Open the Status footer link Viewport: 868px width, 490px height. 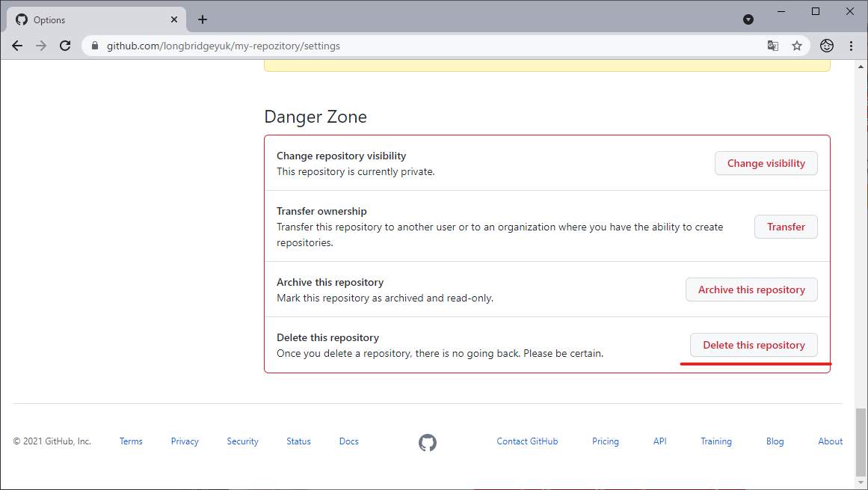point(298,441)
